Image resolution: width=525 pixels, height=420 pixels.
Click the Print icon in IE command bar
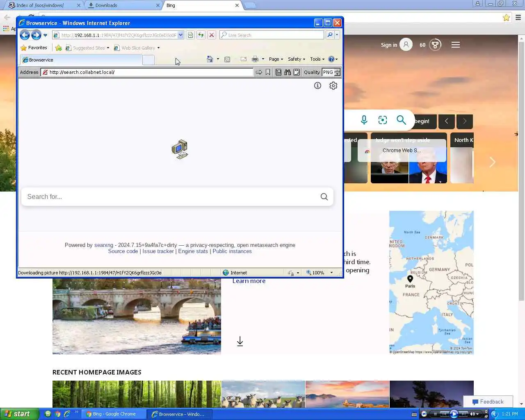pyautogui.click(x=255, y=59)
